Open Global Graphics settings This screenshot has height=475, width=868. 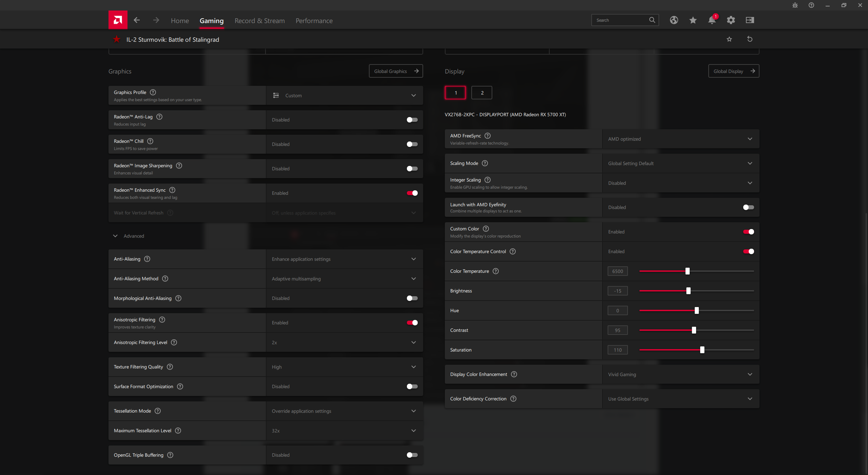point(396,71)
